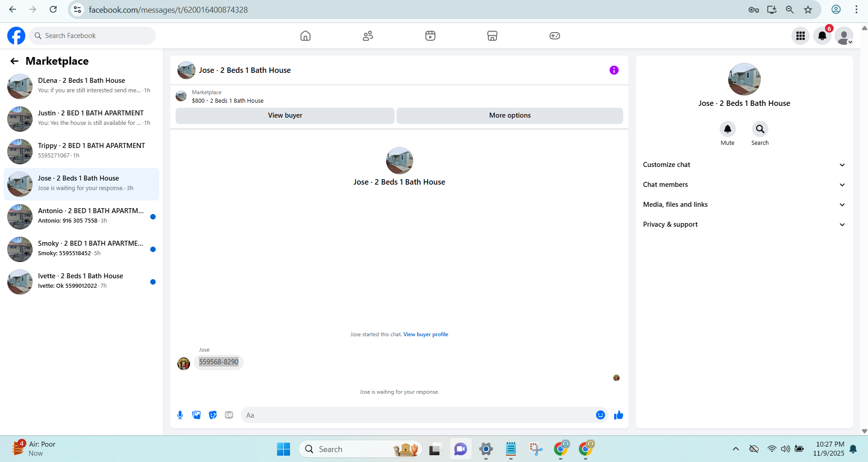Image resolution: width=868 pixels, height=462 pixels.
Task: Open the Facebook menu grid icon
Action: [x=801, y=36]
